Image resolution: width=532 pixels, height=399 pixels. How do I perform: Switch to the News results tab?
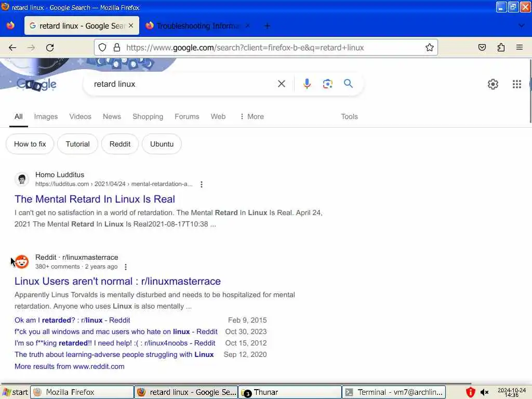click(x=112, y=116)
